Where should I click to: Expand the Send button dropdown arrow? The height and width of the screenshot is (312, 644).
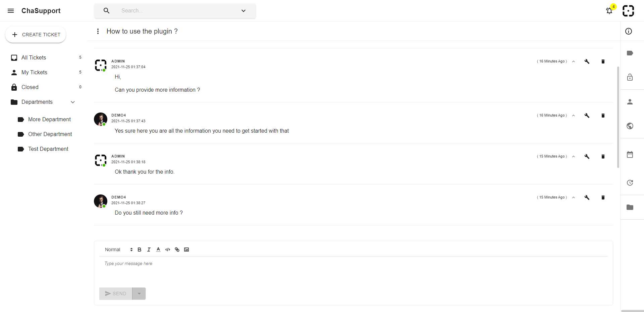(x=139, y=293)
